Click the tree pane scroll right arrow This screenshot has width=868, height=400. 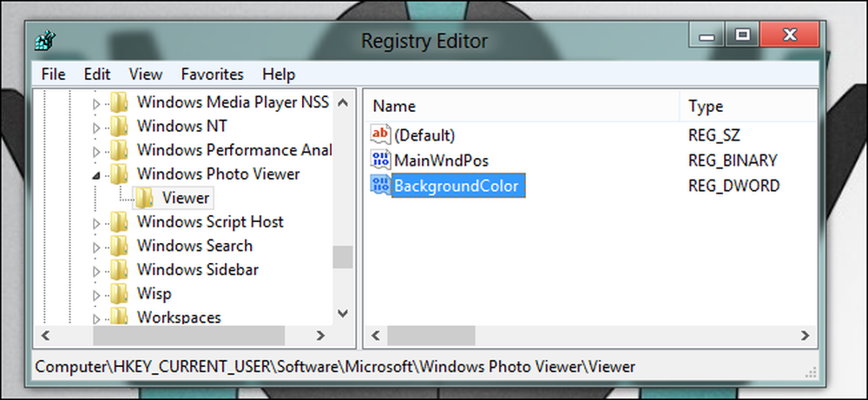[320, 335]
